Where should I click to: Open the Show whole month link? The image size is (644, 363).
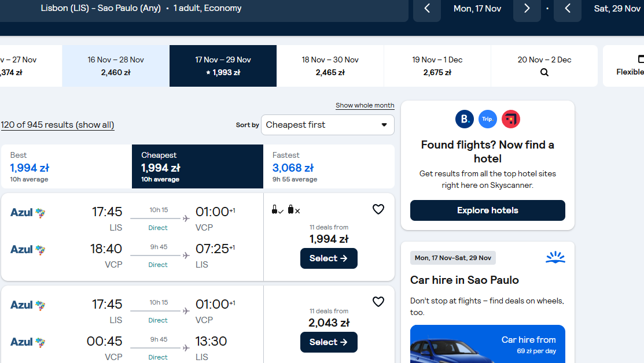365,105
